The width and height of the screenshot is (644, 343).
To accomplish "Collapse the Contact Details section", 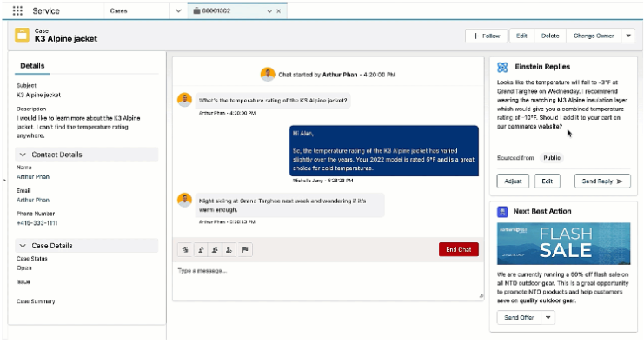I will (x=23, y=155).
